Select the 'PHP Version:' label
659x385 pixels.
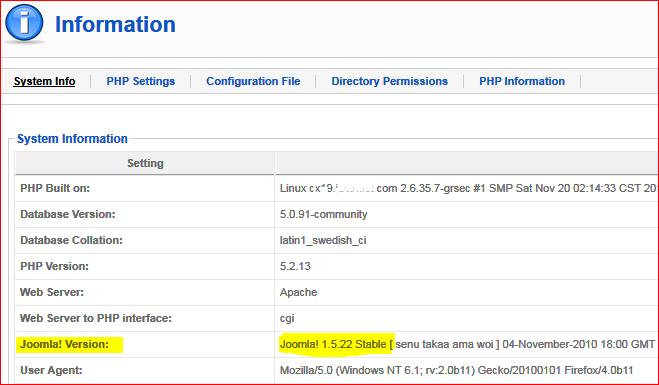[55, 266]
